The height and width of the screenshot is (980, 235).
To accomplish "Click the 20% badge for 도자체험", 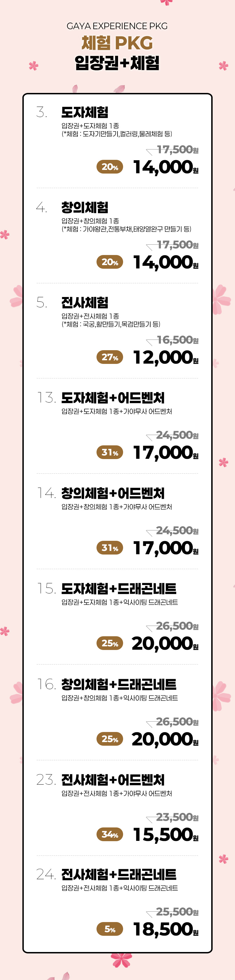I will coord(109,167).
